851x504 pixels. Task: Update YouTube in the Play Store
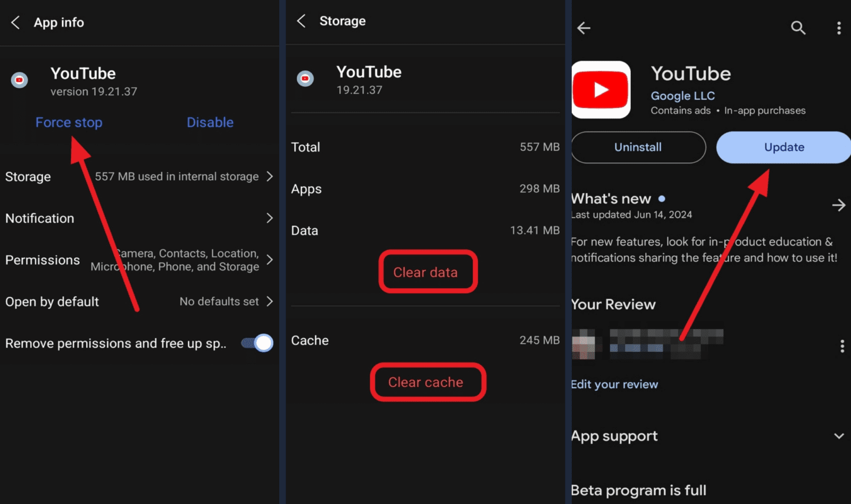click(x=784, y=147)
